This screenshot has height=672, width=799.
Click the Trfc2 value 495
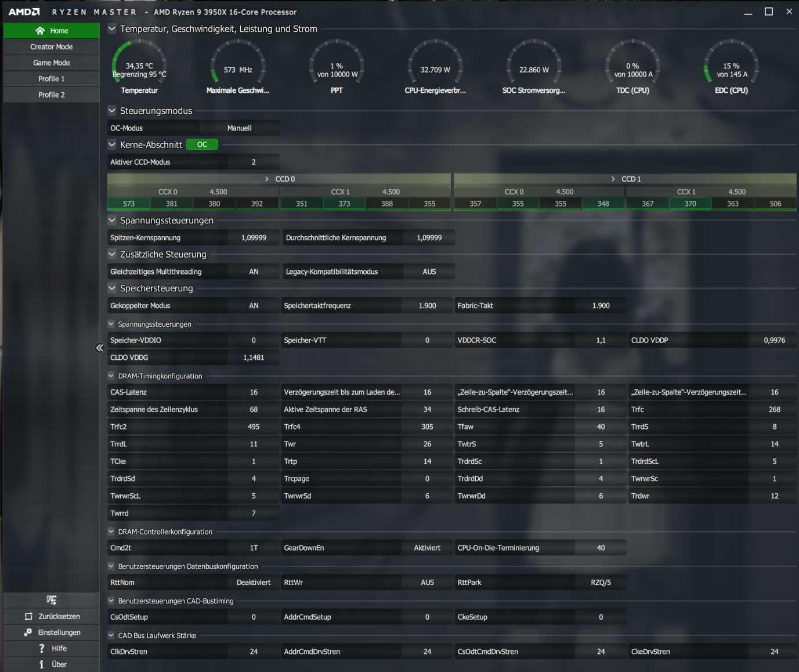coord(254,427)
